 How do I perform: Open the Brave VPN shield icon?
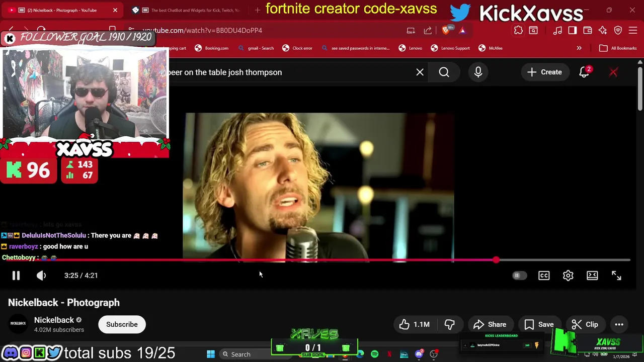point(618,30)
